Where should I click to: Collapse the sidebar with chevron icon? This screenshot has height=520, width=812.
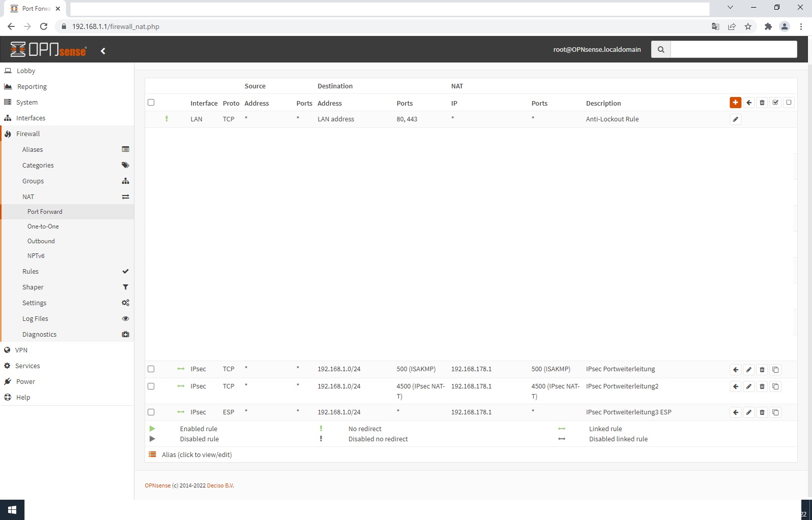[x=103, y=51]
